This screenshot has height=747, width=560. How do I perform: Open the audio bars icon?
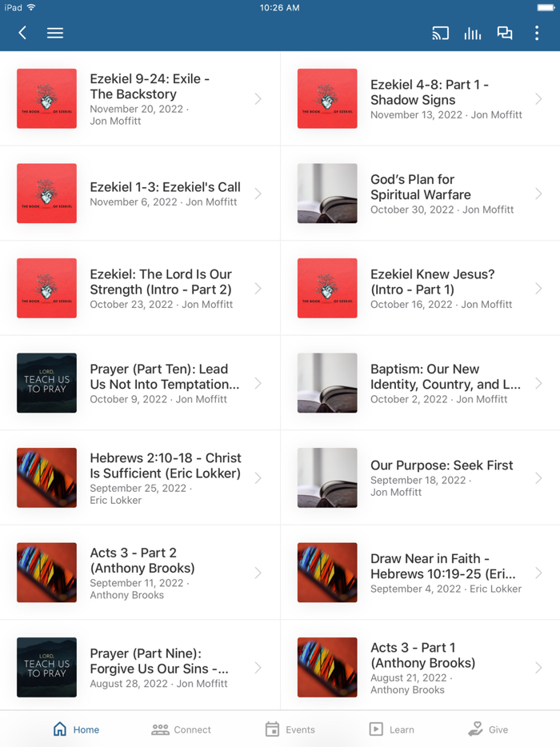click(x=472, y=33)
